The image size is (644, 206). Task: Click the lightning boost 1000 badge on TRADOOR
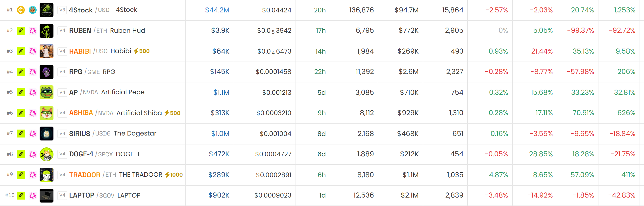[x=174, y=175]
